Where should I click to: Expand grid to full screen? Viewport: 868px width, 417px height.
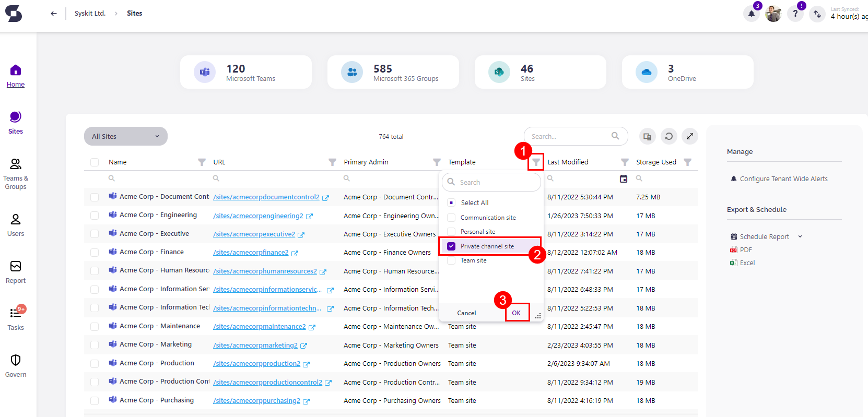[x=690, y=136]
